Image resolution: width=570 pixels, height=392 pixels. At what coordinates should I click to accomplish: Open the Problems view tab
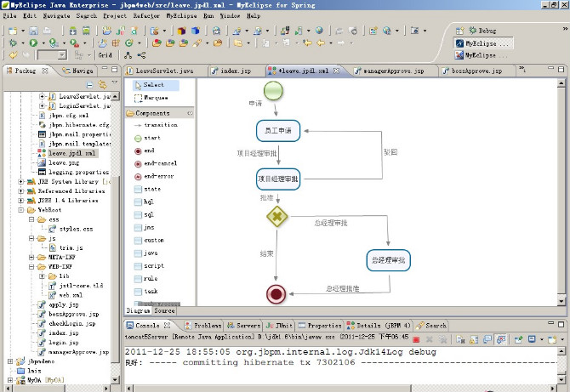pos(204,325)
